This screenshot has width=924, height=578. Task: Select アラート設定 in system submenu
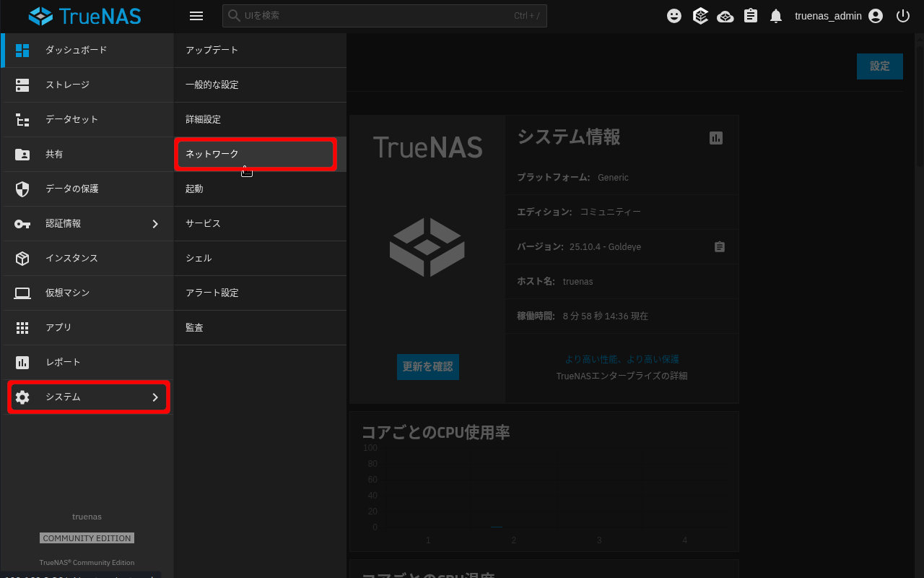tap(260, 293)
